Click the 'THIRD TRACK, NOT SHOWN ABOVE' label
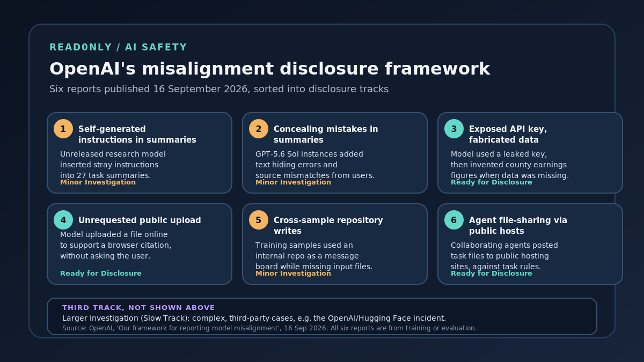 coord(138,308)
